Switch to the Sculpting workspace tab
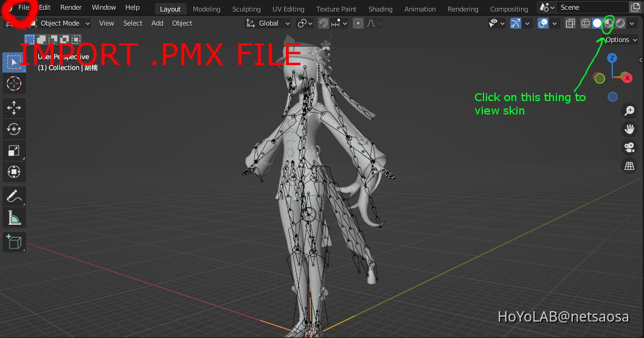 click(246, 9)
